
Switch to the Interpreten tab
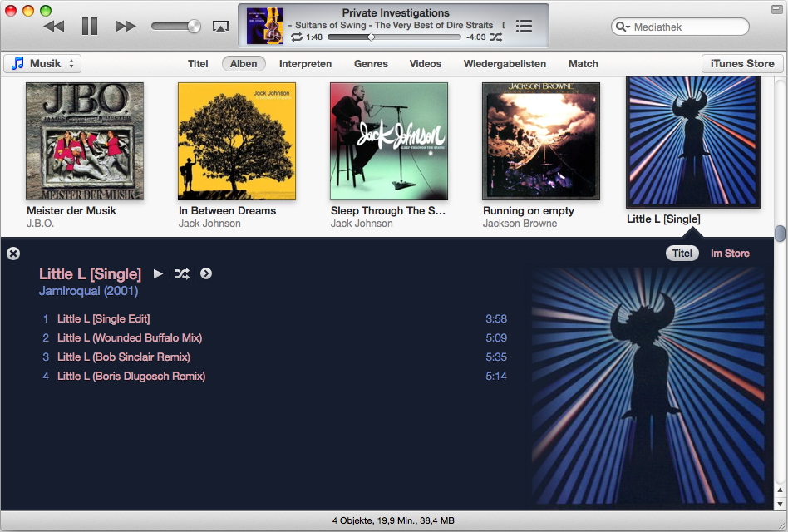[305, 64]
